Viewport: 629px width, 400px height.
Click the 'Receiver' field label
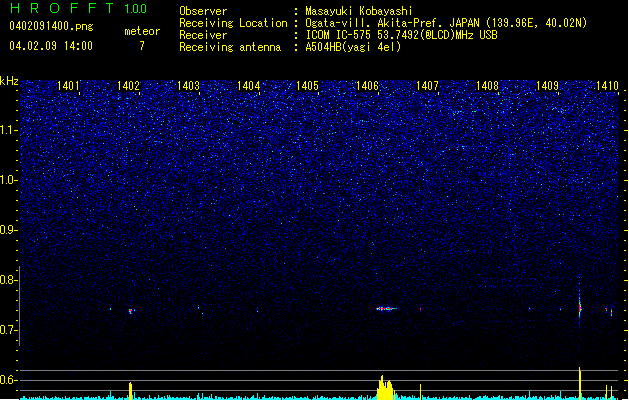tap(203, 35)
